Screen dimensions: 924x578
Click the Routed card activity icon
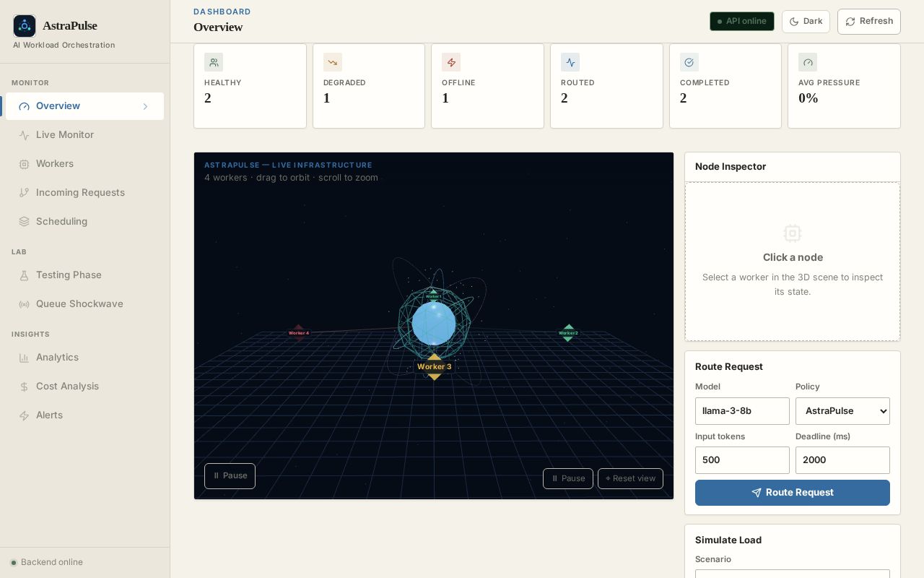pos(570,62)
